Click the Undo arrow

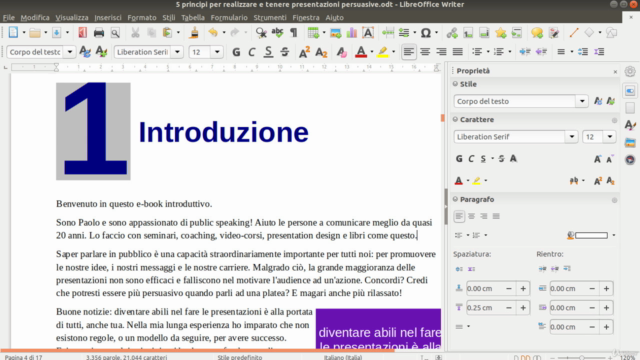(x=213, y=33)
